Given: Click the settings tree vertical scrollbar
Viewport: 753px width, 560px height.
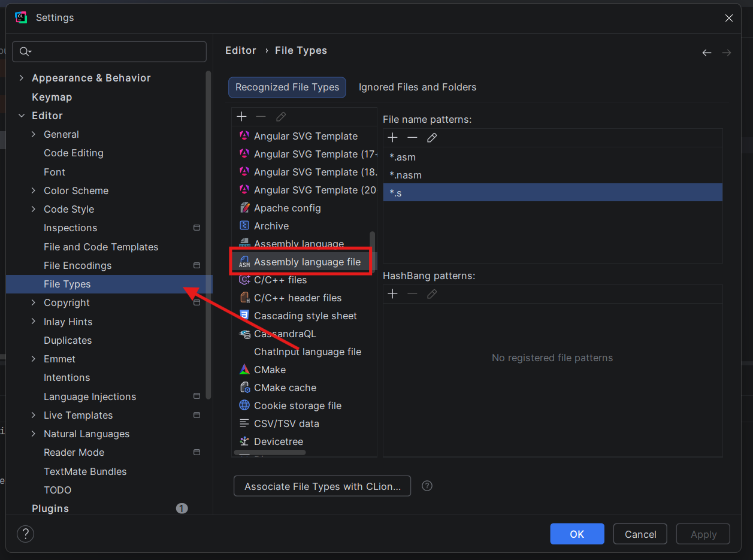Looking at the screenshot, I should pyautogui.click(x=208, y=235).
